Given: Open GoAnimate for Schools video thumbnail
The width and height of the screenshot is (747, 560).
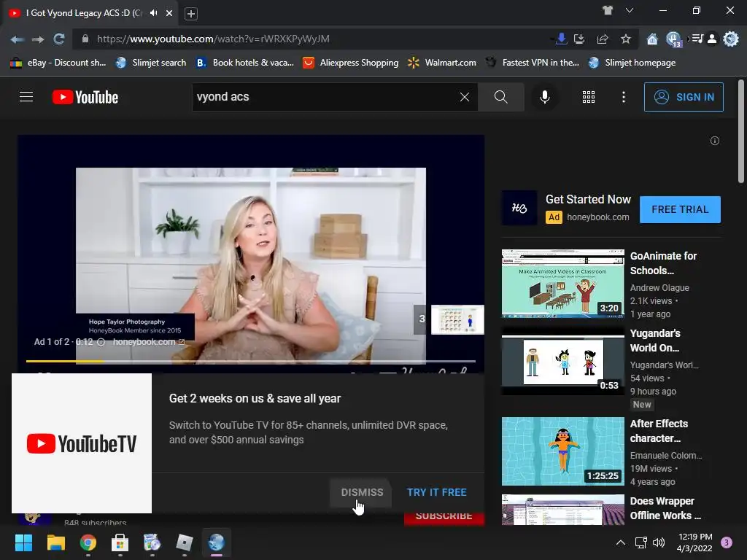Looking at the screenshot, I should [562, 283].
